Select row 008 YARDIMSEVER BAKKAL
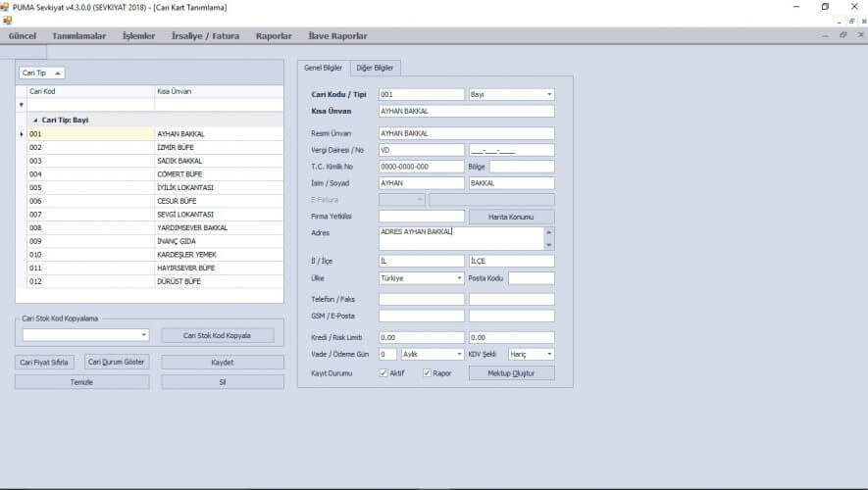 click(x=155, y=228)
